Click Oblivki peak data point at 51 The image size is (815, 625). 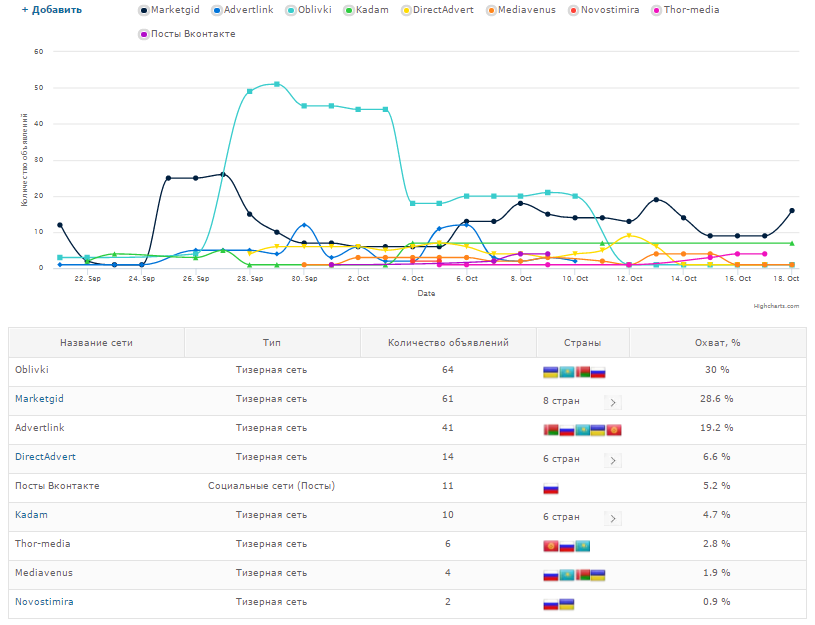pyautogui.click(x=277, y=84)
